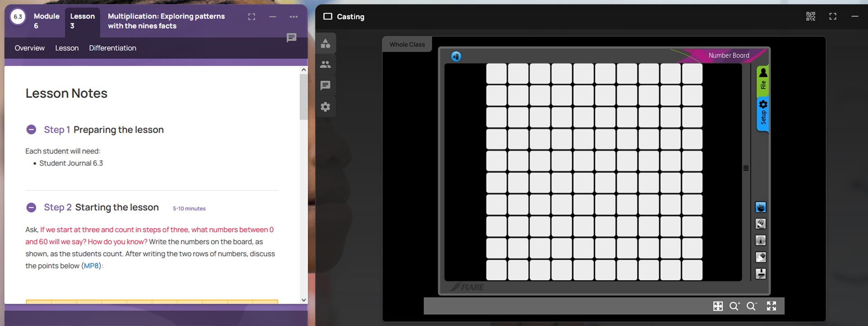
Task: Minimize the Casting window
Action: [854, 17]
